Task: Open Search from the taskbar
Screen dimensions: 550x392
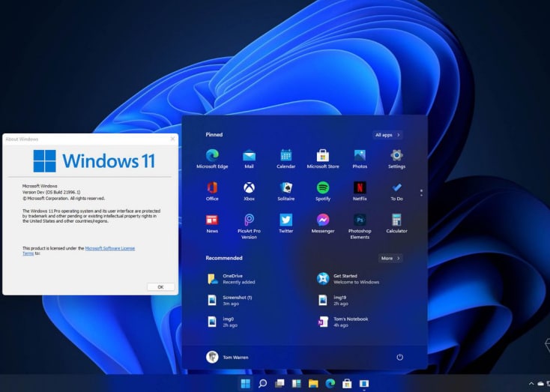Action: (x=262, y=383)
